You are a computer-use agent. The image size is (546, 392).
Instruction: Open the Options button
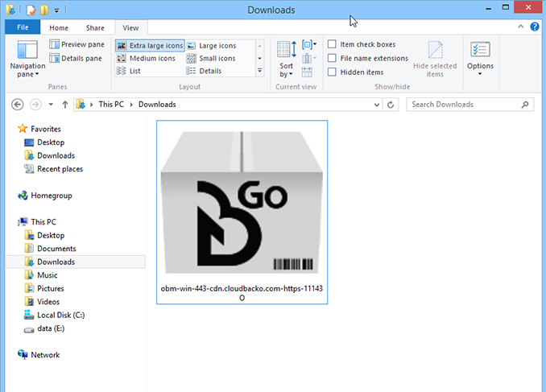480,59
